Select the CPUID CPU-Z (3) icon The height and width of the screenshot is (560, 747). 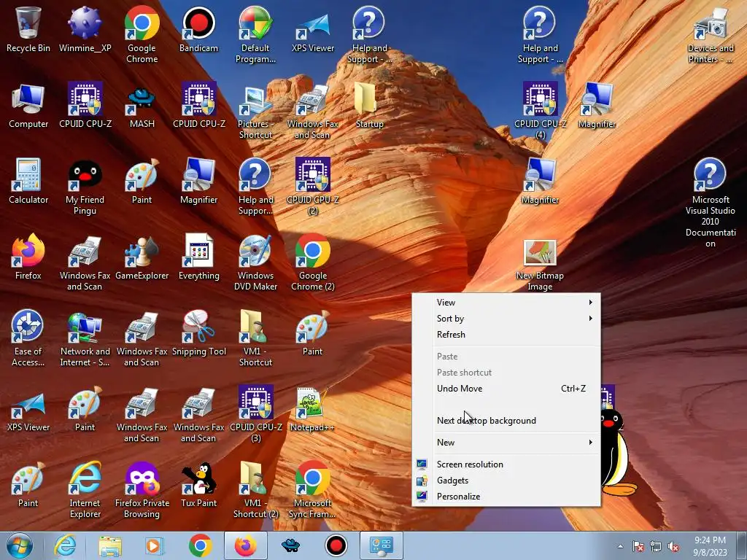click(255, 414)
